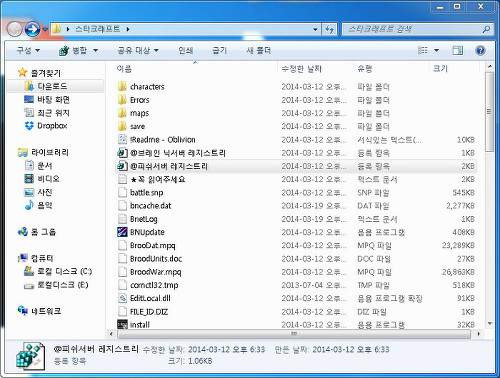Change view using the view icon
The height and width of the screenshot is (378, 500).
click(423, 51)
